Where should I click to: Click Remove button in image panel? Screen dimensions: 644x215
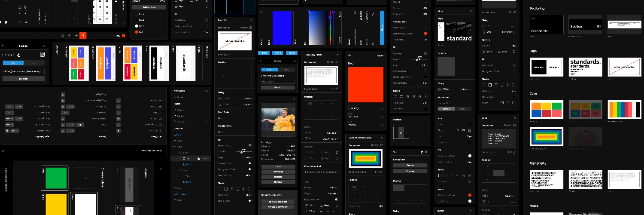(x=278, y=182)
